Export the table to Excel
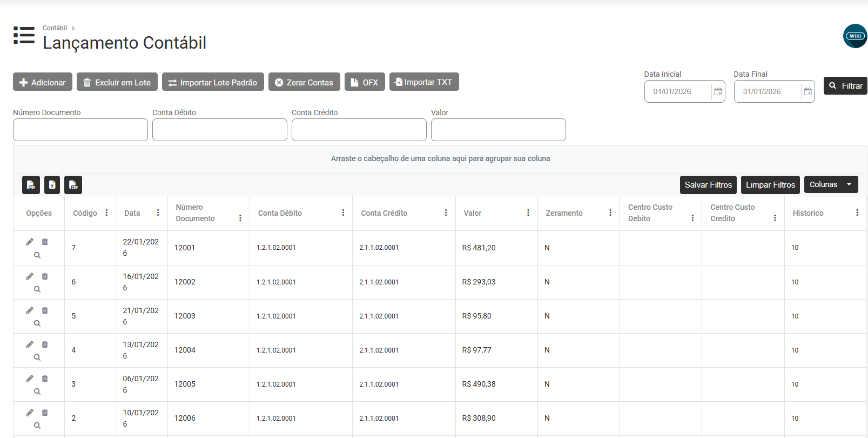The image size is (868, 438). (x=52, y=185)
